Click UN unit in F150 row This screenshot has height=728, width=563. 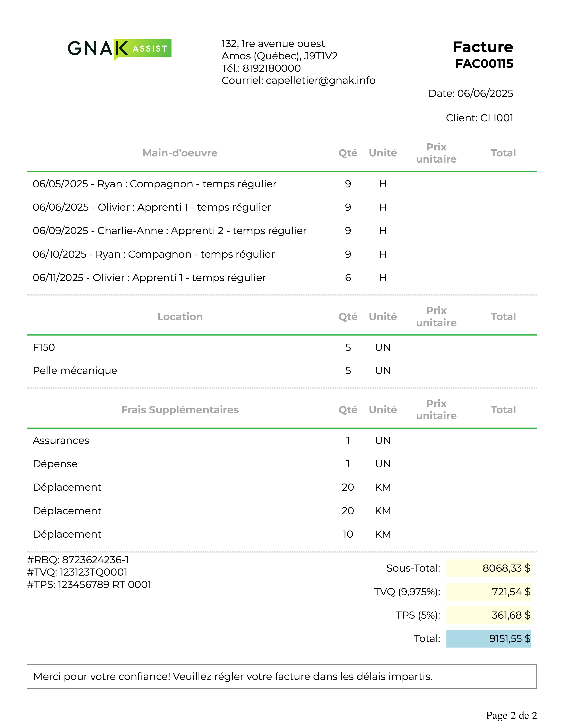pos(383,347)
